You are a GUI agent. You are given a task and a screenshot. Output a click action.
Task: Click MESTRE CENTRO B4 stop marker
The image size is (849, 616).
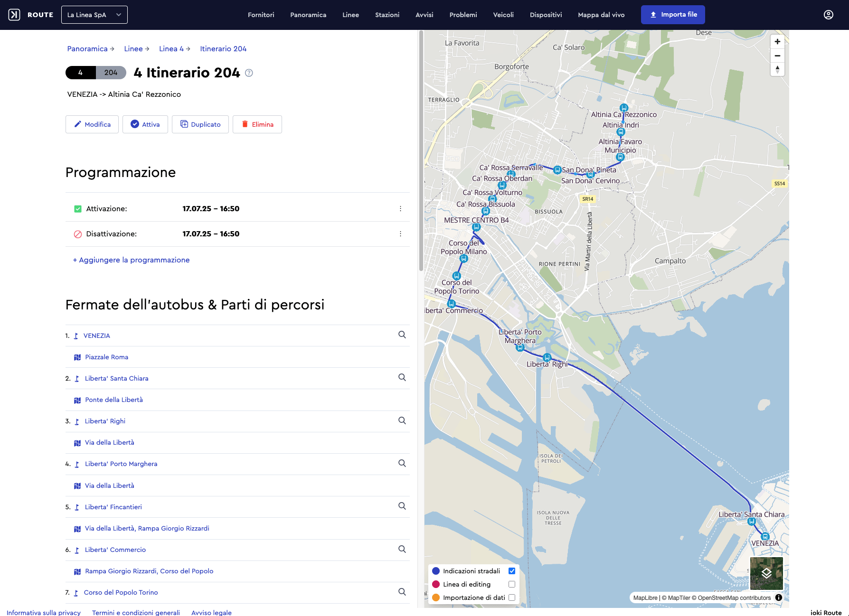(x=476, y=228)
